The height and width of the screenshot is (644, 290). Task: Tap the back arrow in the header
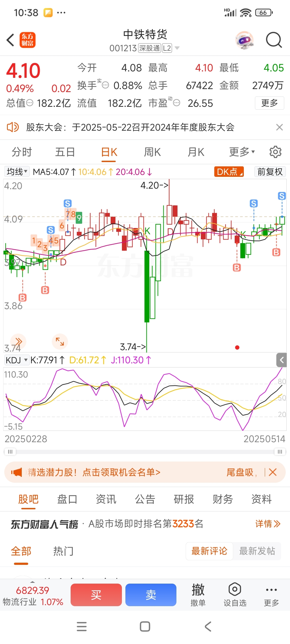pyautogui.click(x=10, y=40)
